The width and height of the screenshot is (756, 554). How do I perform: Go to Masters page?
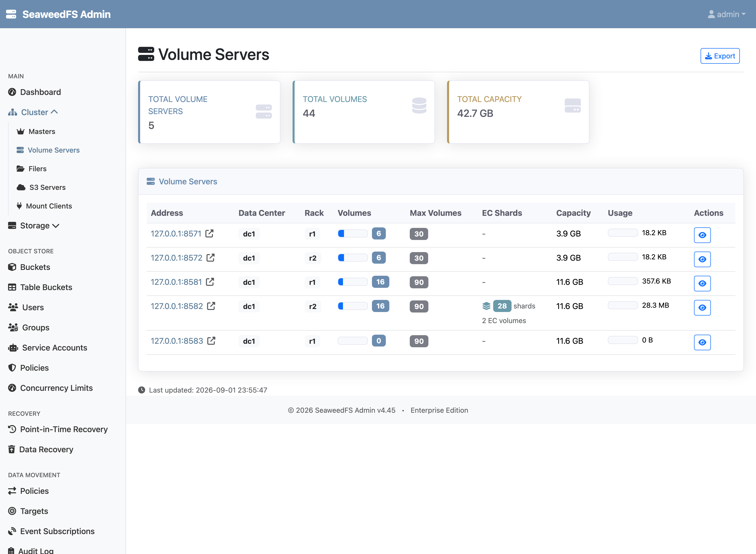point(36,131)
